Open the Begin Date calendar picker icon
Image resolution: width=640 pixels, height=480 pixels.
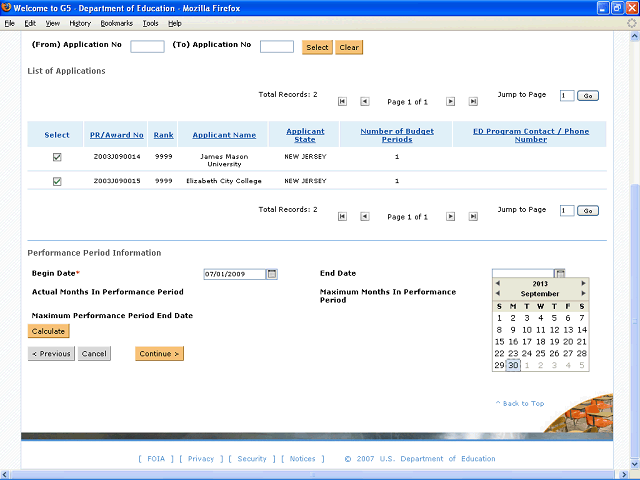click(x=271, y=274)
